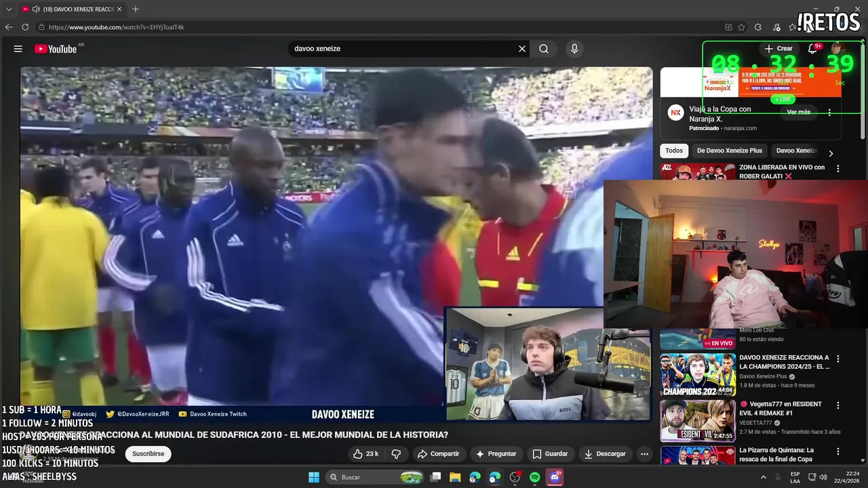
Task: Open the taskbar clock showing 22:24
Action: pyautogui.click(x=847, y=477)
